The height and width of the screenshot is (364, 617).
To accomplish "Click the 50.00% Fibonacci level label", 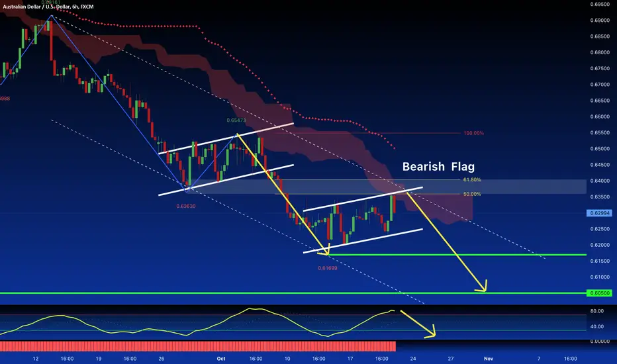I will coord(472,194).
